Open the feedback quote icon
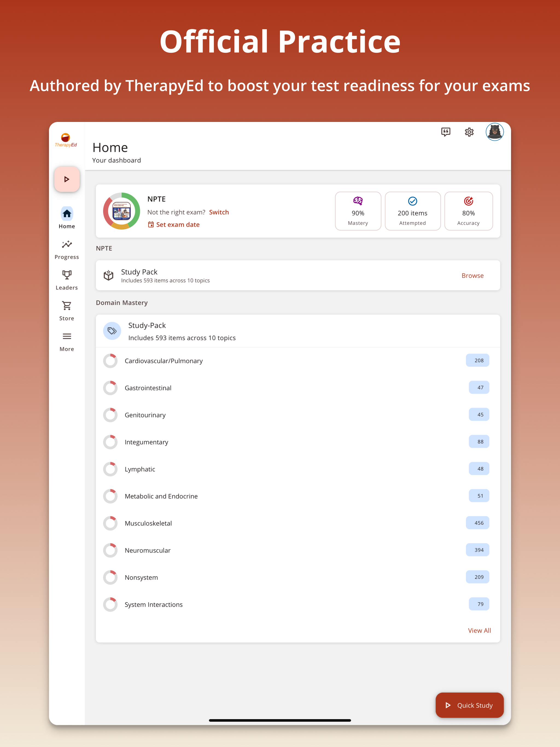The width and height of the screenshot is (560, 747). 445,132
